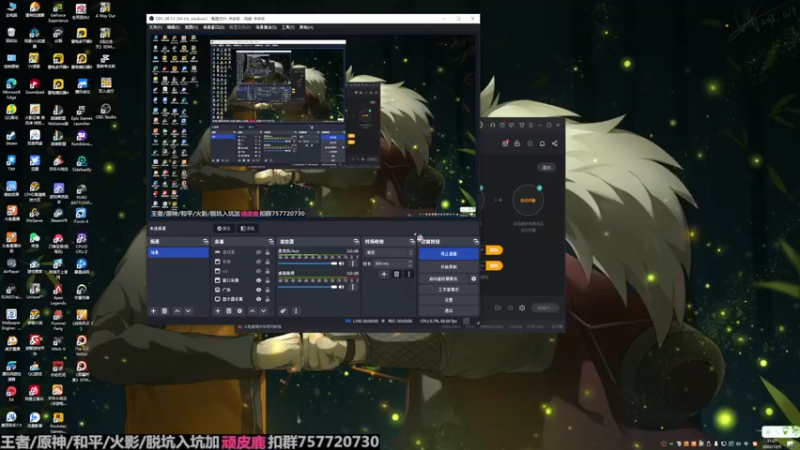Pop out the Controls dock panel
The image size is (800, 450).
(476, 241)
